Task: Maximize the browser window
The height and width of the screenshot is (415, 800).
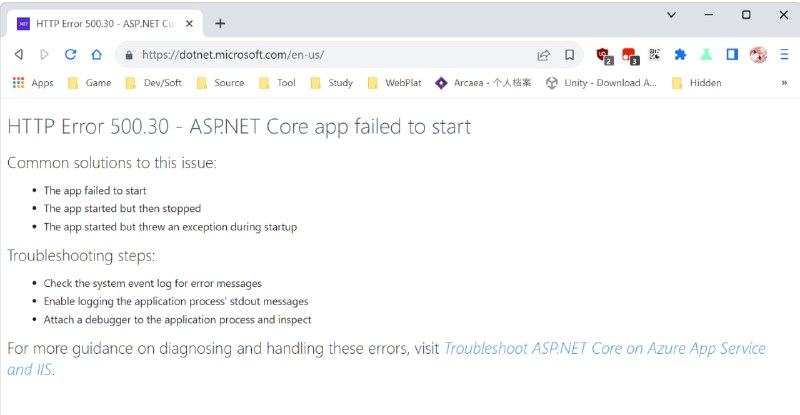Action: pyautogui.click(x=746, y=15)
